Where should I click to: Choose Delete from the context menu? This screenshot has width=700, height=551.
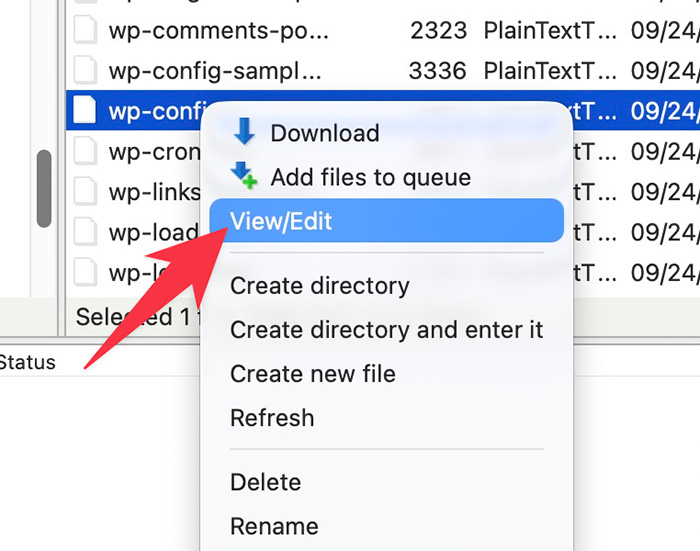(x=263, y=482)
